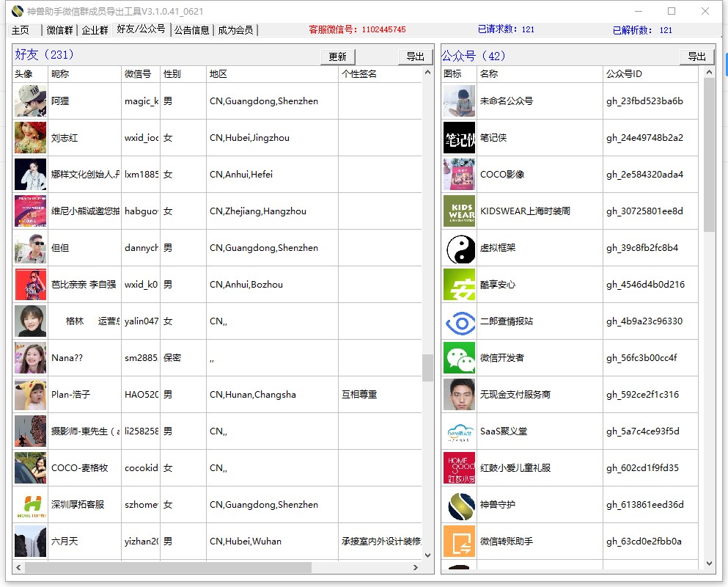
Task: Click the 二郎查情报站 eye icon
Action: pyautogui.click(x=459, y=321)
